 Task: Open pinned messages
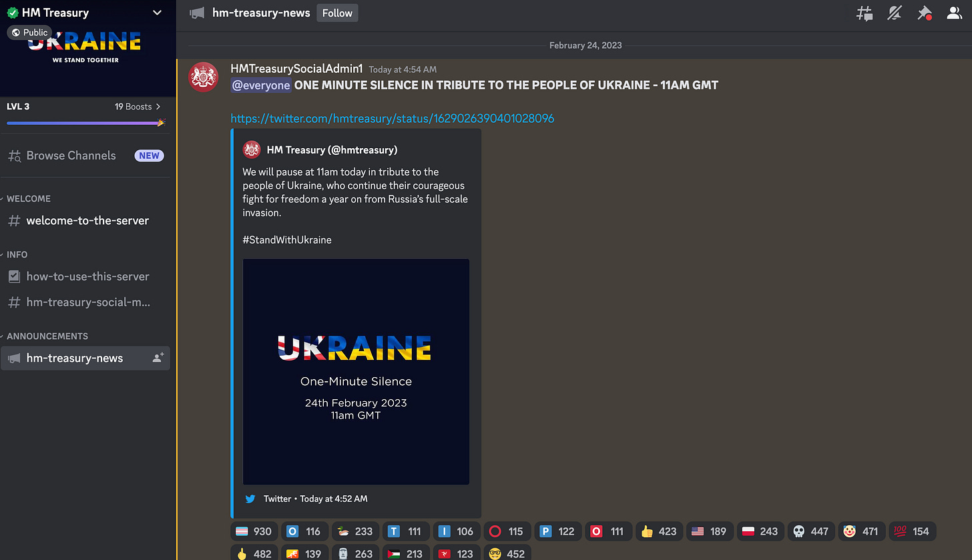tap(925, 13)
